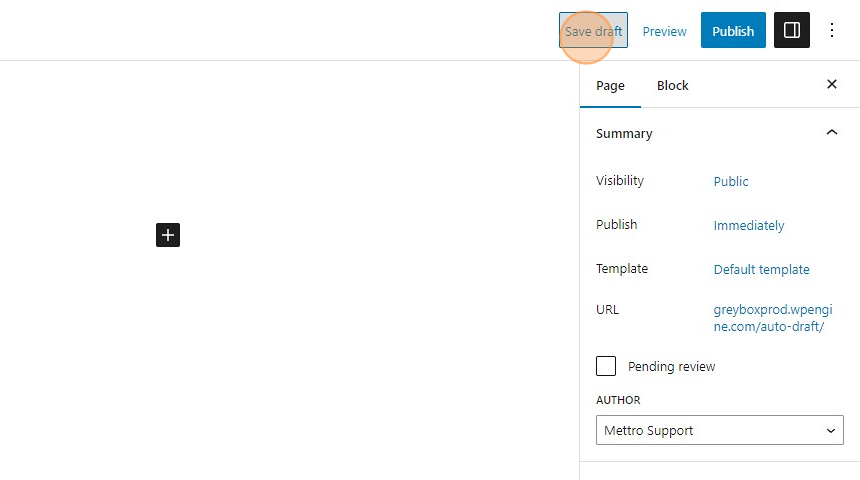Check the Pending review checkbox
Viewport: 860px width, 480px height.
point(606,366)
